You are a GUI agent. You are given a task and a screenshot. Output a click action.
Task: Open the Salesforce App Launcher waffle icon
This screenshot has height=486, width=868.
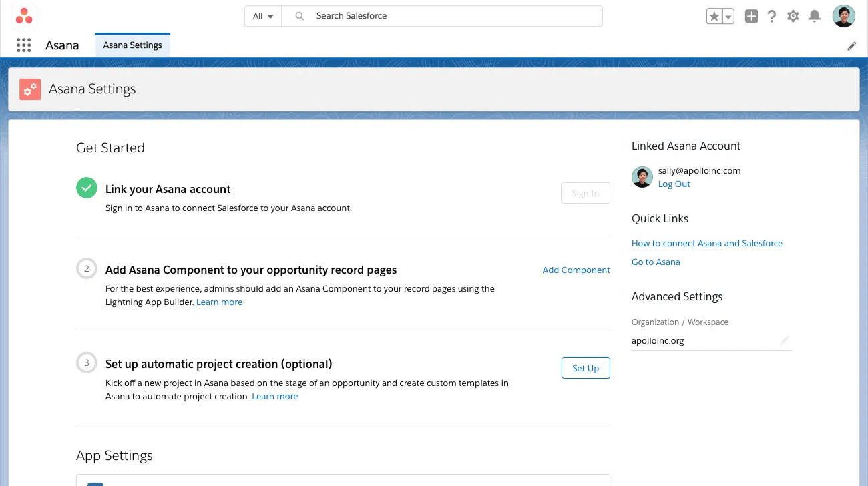click(23, 45)
